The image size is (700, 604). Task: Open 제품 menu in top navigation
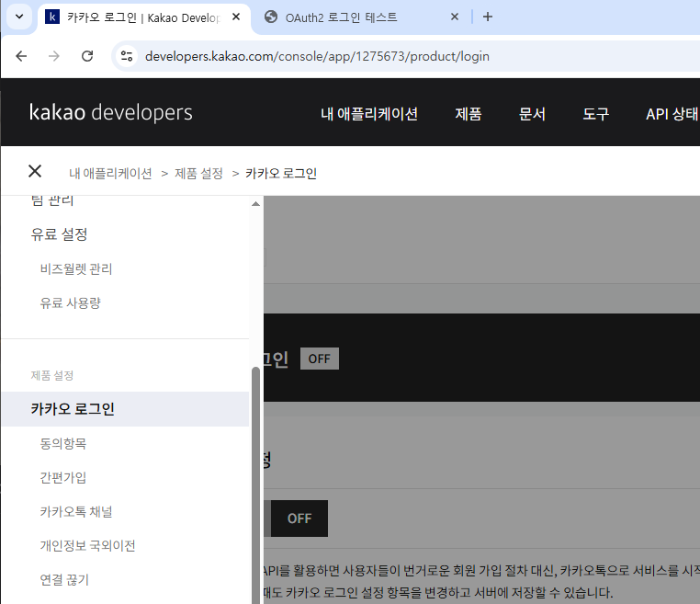pos(469,114)
